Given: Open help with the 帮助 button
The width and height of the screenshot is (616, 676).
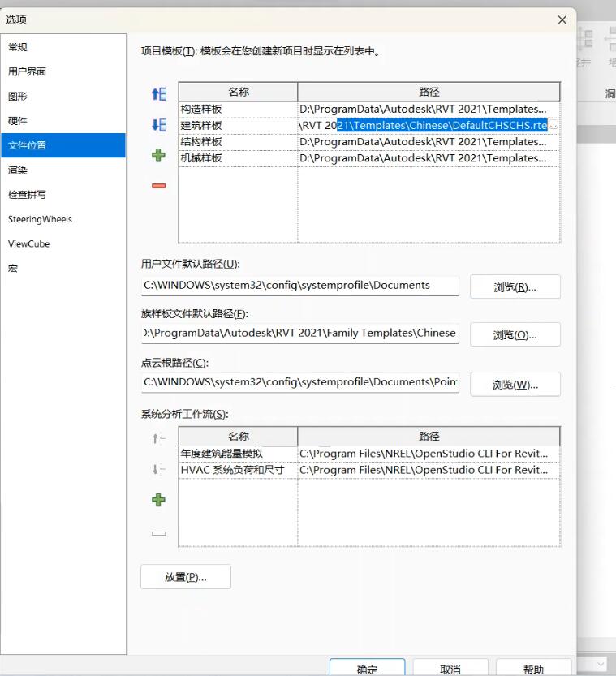Looking at the screenshot, I should 534,668.
